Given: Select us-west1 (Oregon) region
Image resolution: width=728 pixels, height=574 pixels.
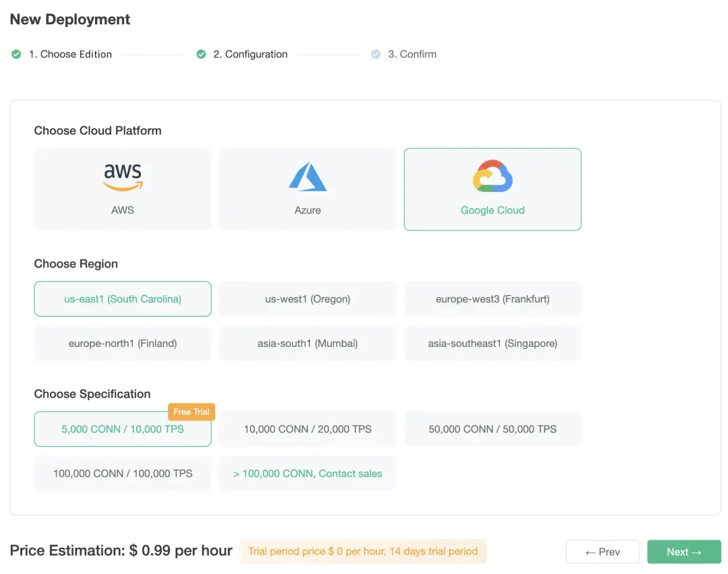Looking at the screenshot, I should tap(307, 298).
